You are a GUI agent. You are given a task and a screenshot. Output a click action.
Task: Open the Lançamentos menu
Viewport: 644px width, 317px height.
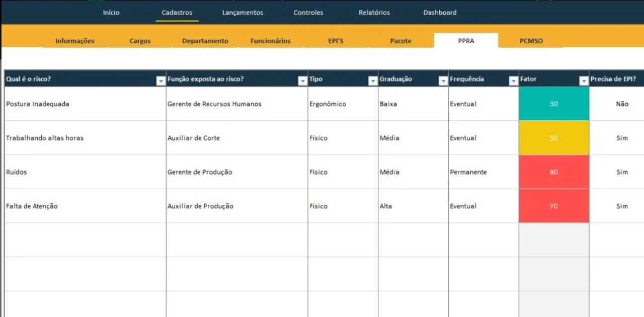243,13
